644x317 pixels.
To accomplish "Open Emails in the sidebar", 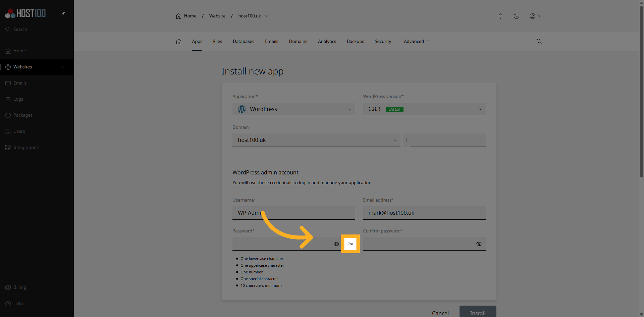I will pyautogui.click(x=37, y=83).
